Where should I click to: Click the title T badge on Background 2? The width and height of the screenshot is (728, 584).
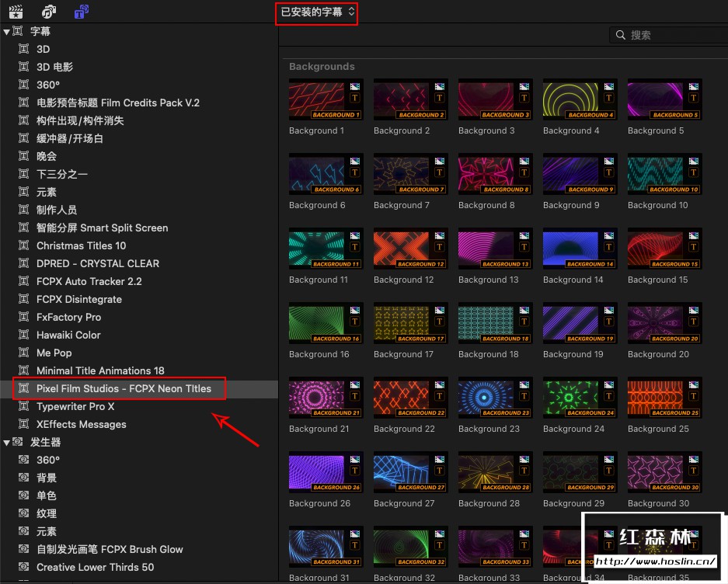439,98
